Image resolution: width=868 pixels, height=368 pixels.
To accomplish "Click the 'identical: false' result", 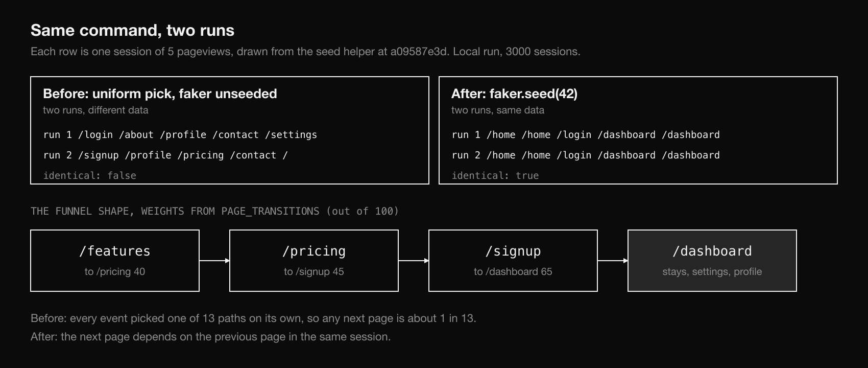I will pyautogui.click(x=90, y=175).
